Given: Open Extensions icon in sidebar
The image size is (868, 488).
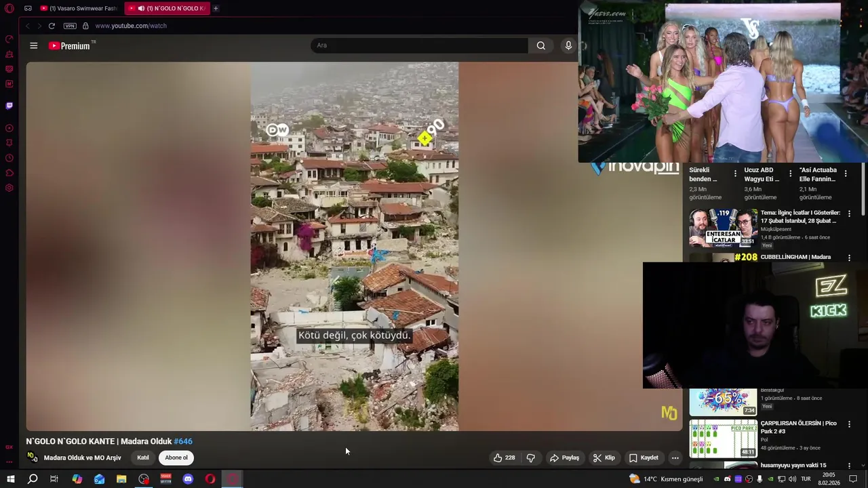Looking at the screenshot, I should click(x=9, y=173).
